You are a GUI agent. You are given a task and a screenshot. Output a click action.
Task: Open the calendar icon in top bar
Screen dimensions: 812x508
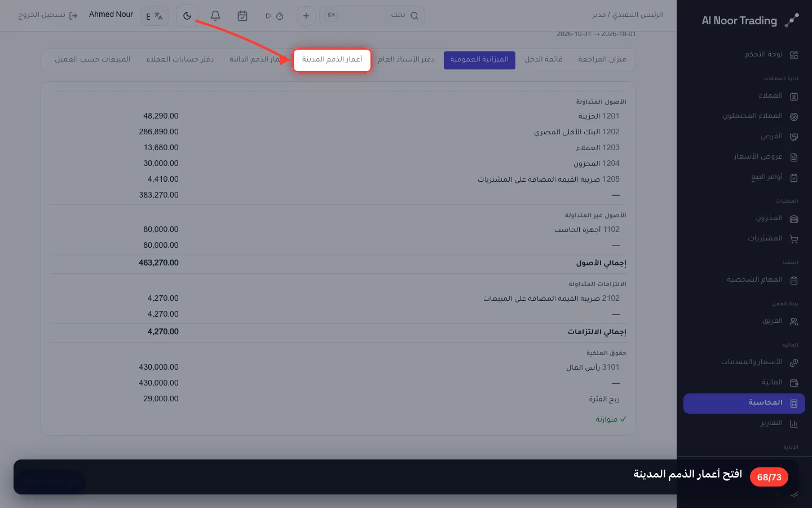pyautogui.click(x=242, y=16)
